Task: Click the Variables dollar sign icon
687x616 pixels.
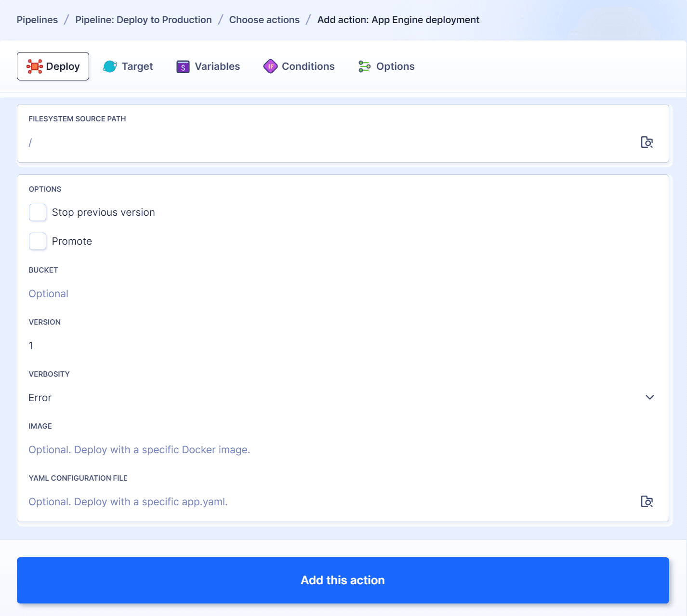Action: coord(183,66)
